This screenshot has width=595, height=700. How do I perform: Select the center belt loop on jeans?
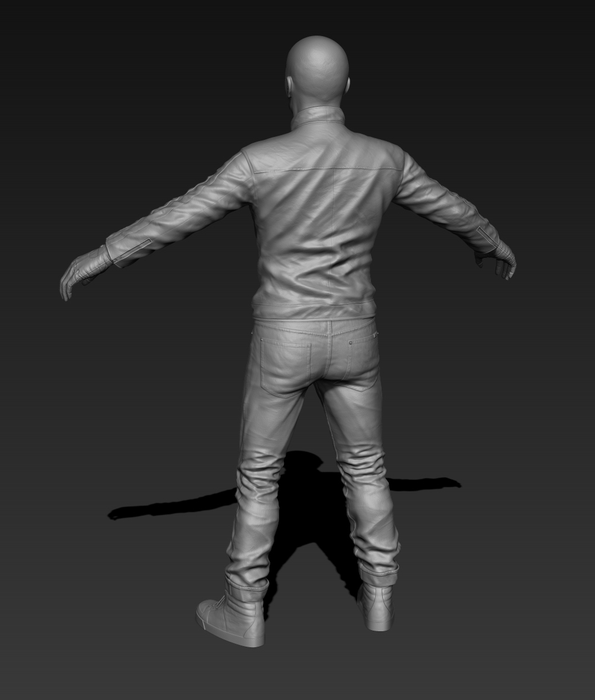point(330,328)
